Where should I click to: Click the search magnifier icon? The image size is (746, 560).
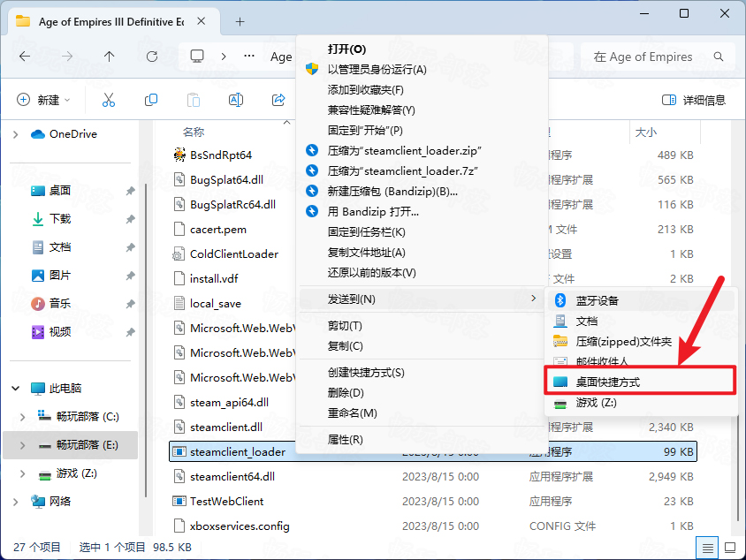click(719, 57)
